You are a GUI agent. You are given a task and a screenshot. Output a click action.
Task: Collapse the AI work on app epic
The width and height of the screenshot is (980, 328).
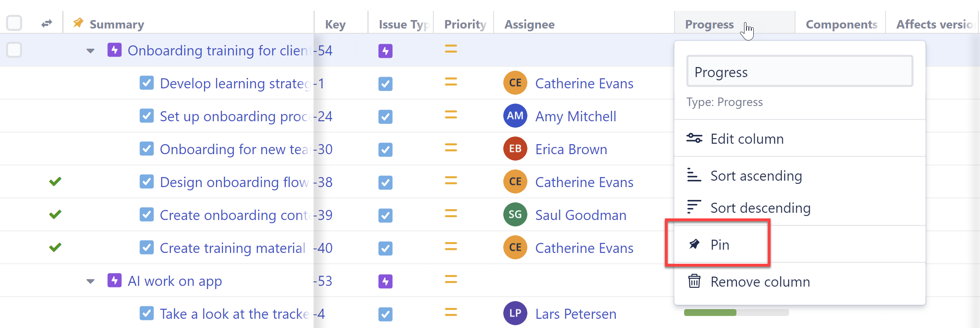90,281
